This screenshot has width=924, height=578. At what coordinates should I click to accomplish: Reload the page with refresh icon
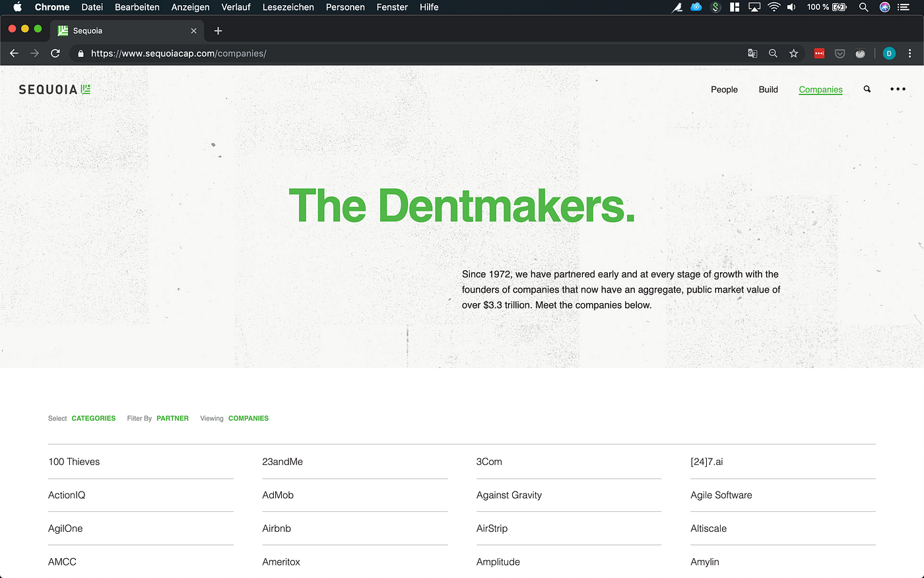(55, 54)
